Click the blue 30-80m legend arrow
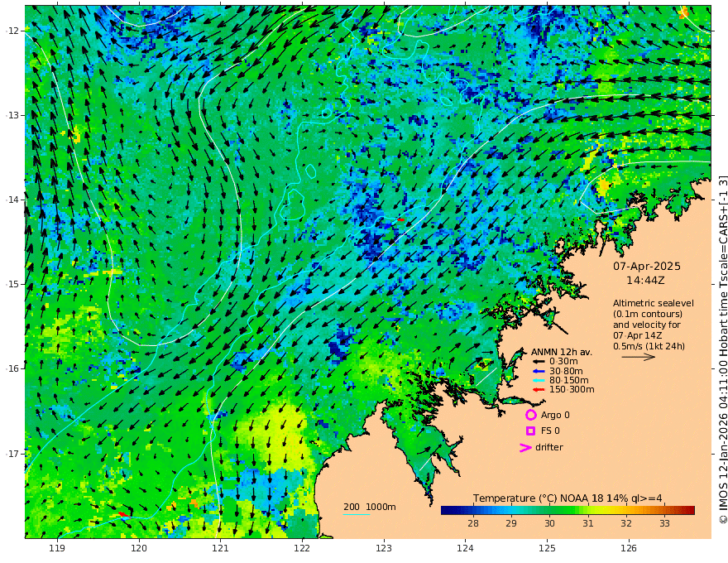The height and width of the screenshot is (563, 728). 538,371
